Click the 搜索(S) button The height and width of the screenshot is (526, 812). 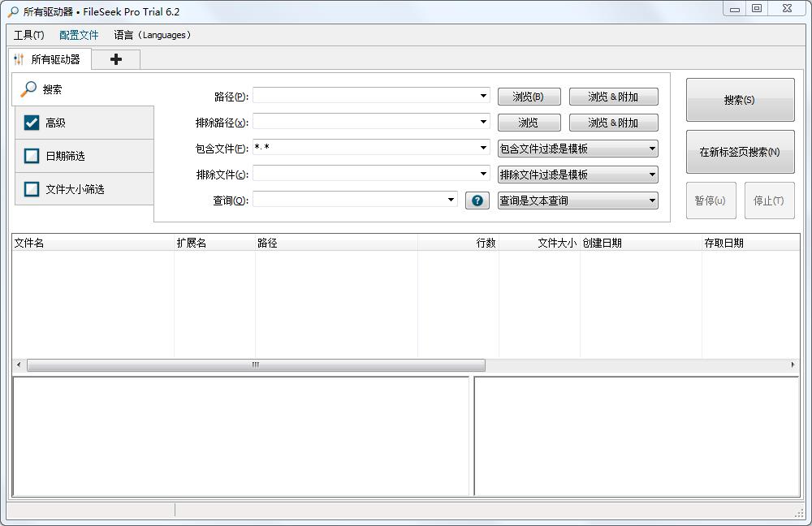coord(739,99)
